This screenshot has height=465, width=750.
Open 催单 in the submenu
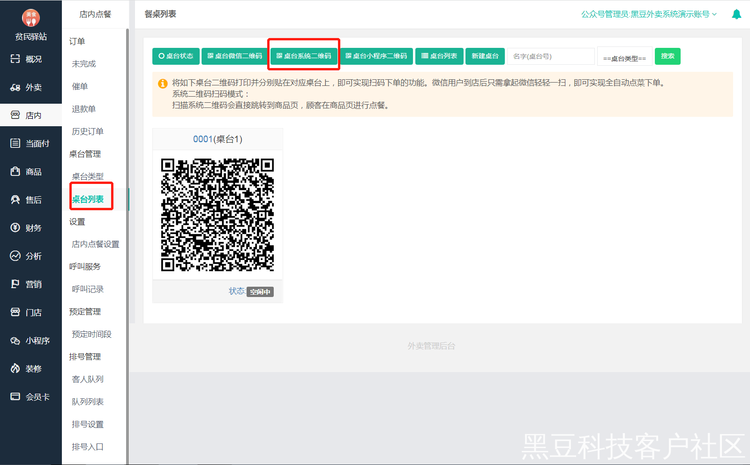[x=80, y=87]
